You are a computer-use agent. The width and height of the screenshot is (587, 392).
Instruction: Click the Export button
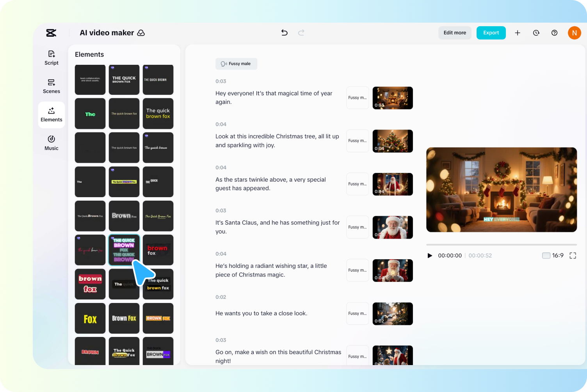(491, 33)
